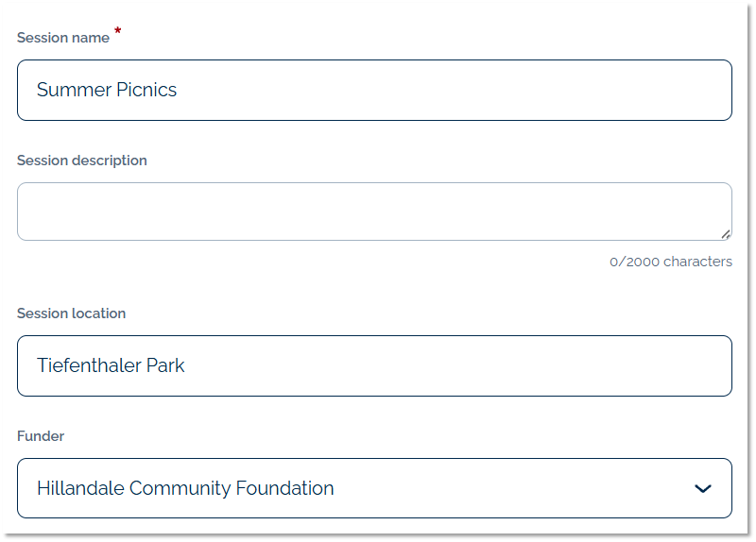This screenshot has height=542, width=756.
Task: Click inside the Session description textarea
Action: 374,212
